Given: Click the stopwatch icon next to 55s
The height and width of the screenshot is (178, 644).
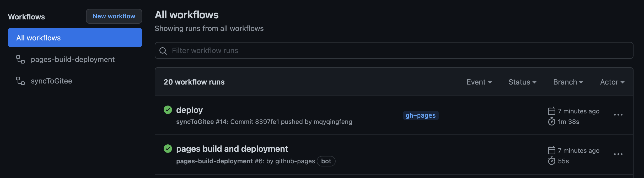Looking at the screenshot, I should pyautogui.click(x=552, y=161).
